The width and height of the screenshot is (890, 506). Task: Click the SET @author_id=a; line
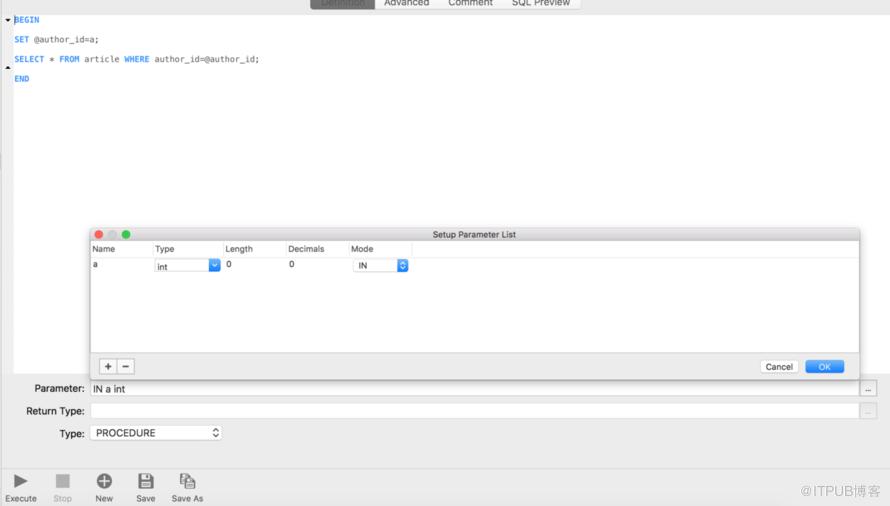pyautogui.click(x=56, y=39)
